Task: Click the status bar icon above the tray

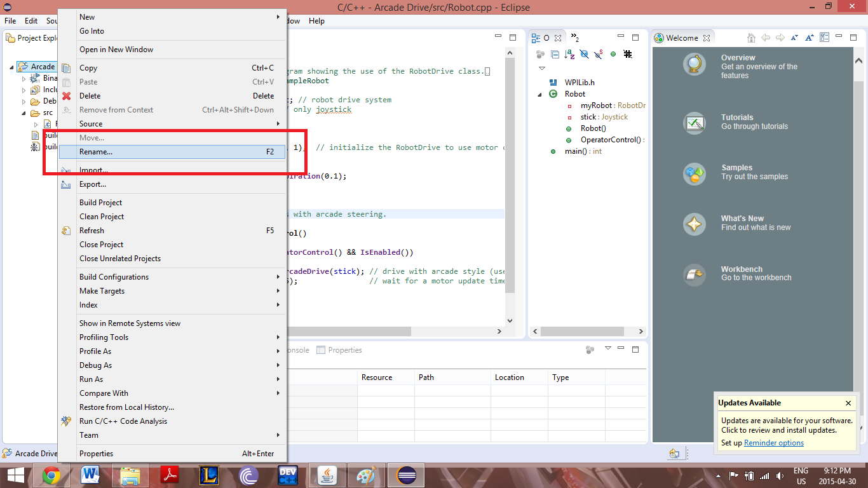Action: (x=674, y=453)
